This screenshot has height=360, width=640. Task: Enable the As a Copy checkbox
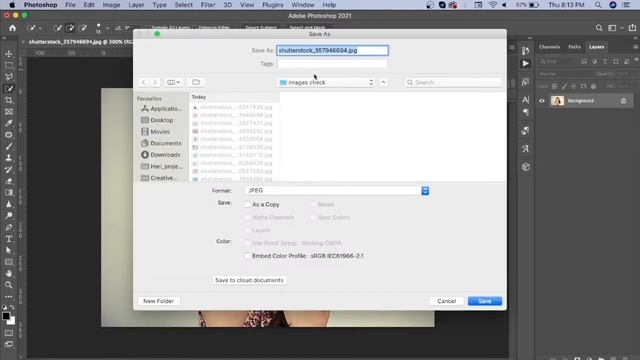click(x=247, y=204)
